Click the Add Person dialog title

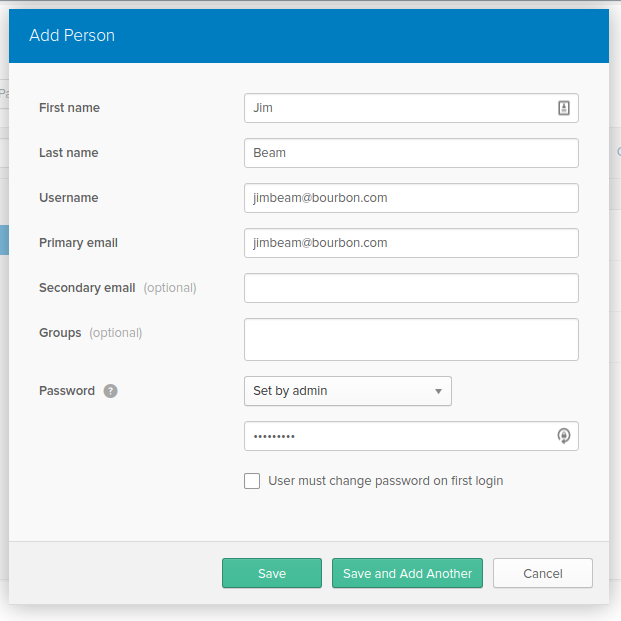72,35
